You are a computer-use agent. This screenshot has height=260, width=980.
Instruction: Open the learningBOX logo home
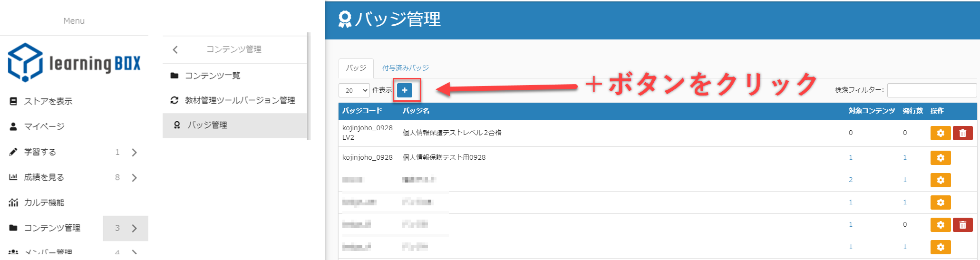tap(74, 62)
